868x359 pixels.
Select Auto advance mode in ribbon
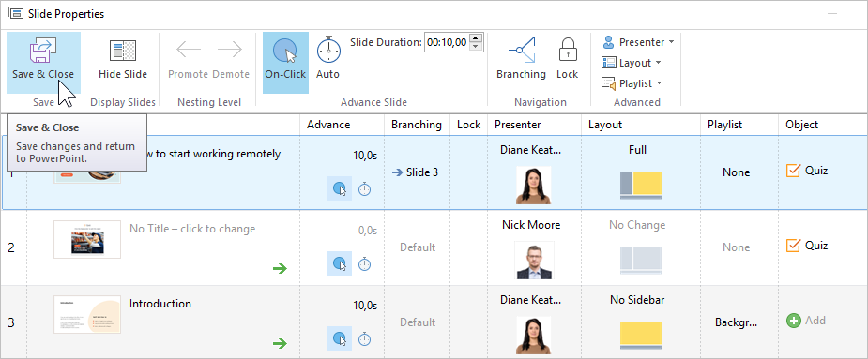click(328, 58)
